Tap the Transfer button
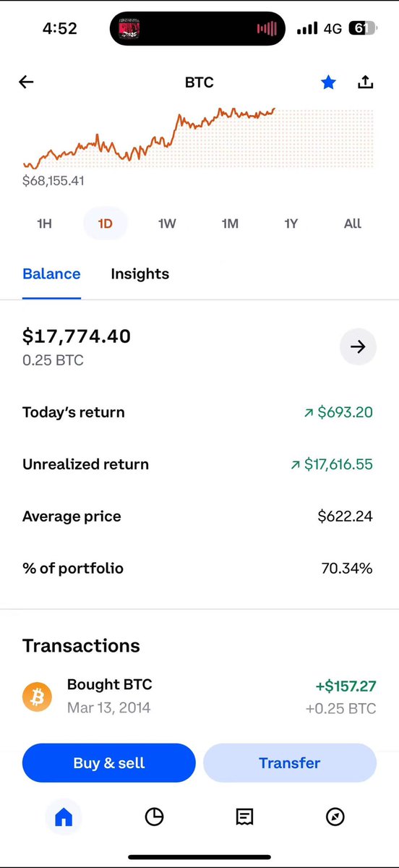 [x=290, y=763]
